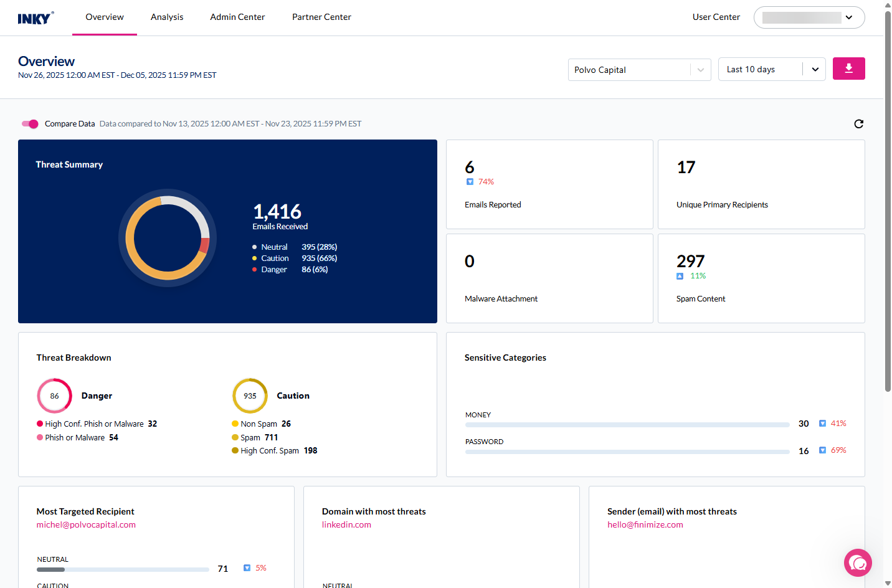Expand the user account dropdown
892x588 pixels.
coord(848,17)
